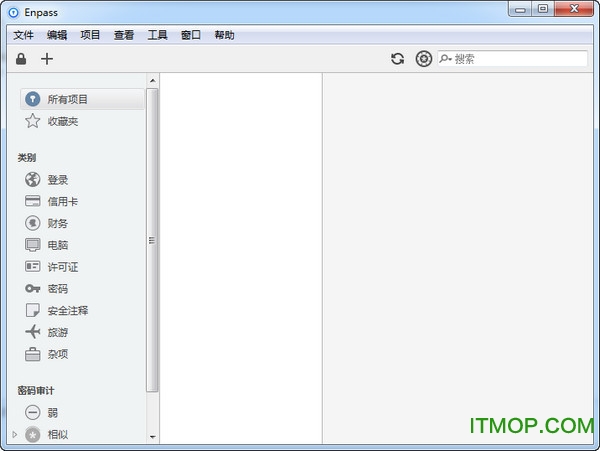Viewport: 600px width, 451px height.
Task: Click sidebar scrollbar down arrow
Action: coord(153,436)
